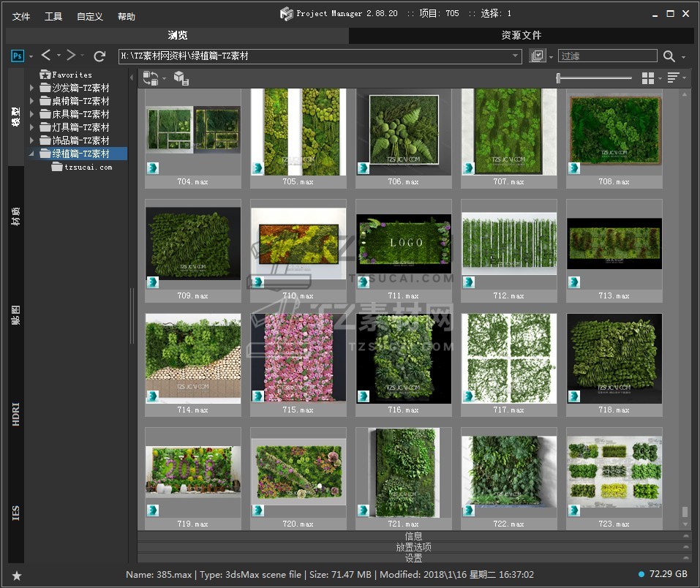Select the HDRI side tab
Screen dimensions: 700x588
tap(16, 414)
